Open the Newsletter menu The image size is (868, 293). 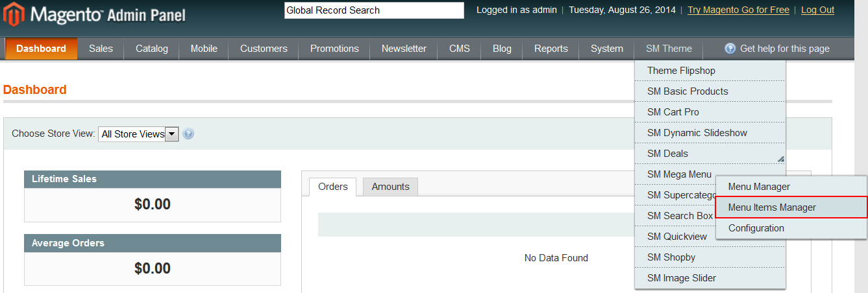[x=404, y=49]
